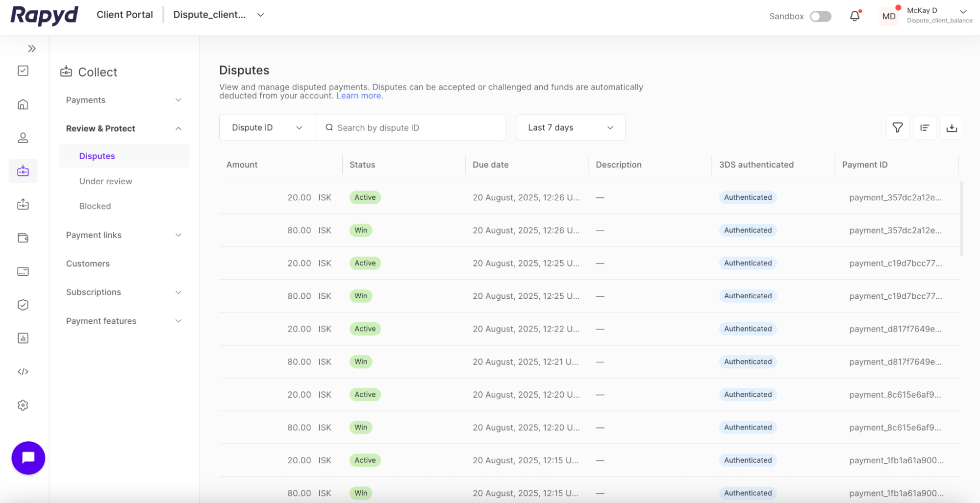Click the sort order icon

click(924, 127)
